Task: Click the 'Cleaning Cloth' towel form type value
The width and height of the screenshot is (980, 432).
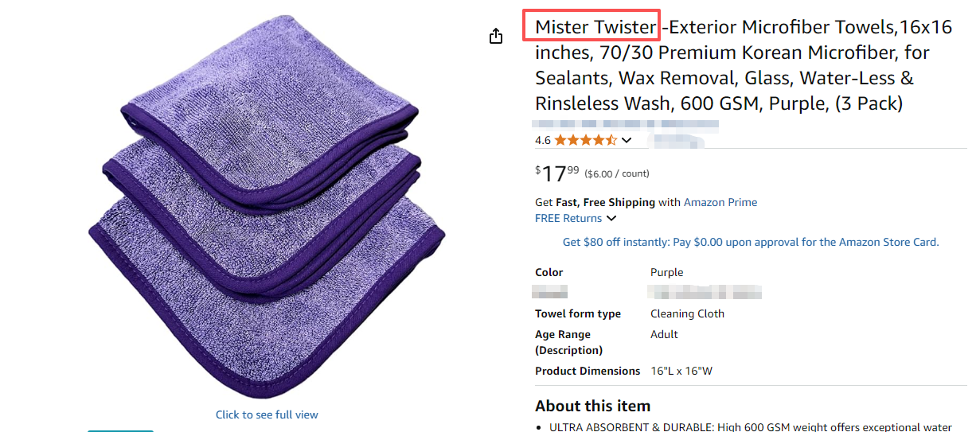Action: click(x=687, y=313)
